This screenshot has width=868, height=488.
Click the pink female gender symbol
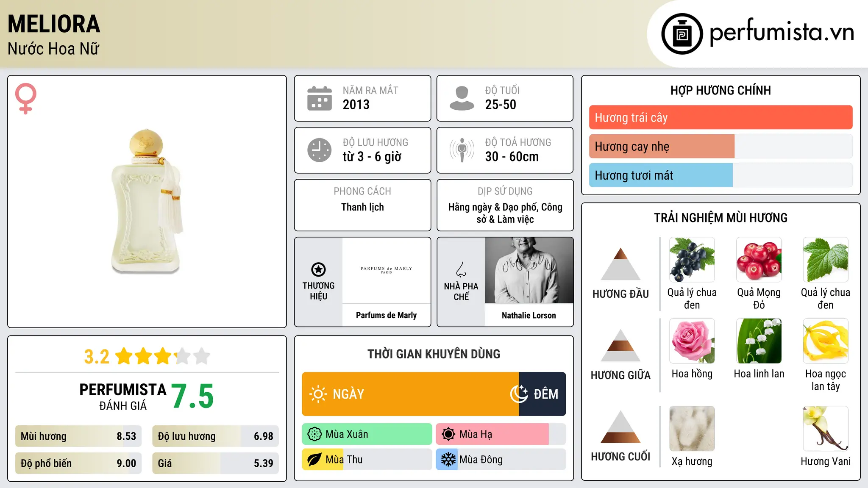click(x=25, y=99)
